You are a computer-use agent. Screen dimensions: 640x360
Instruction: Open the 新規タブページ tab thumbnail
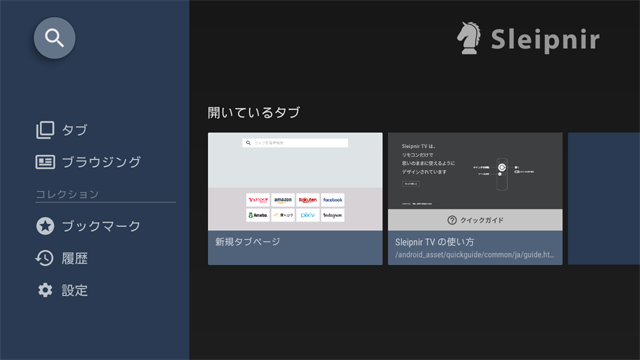pos(295,181)
